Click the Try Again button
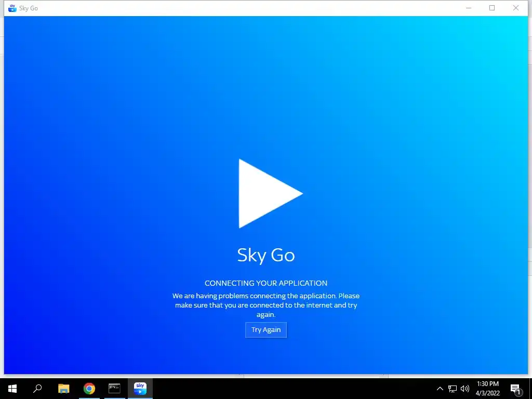The image size is (532, 399). click(x=265, y=330)
